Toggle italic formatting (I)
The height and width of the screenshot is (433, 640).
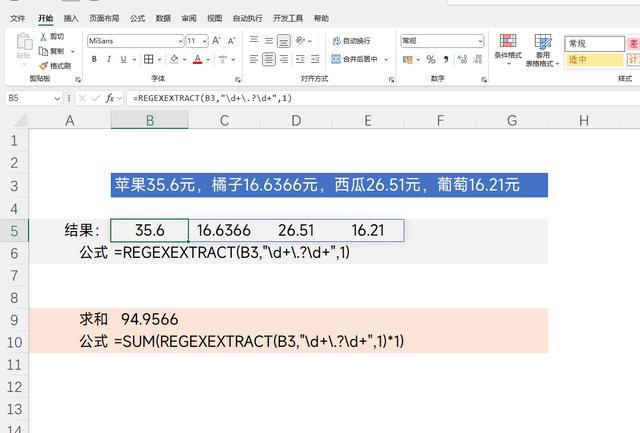tap(109, 60)
